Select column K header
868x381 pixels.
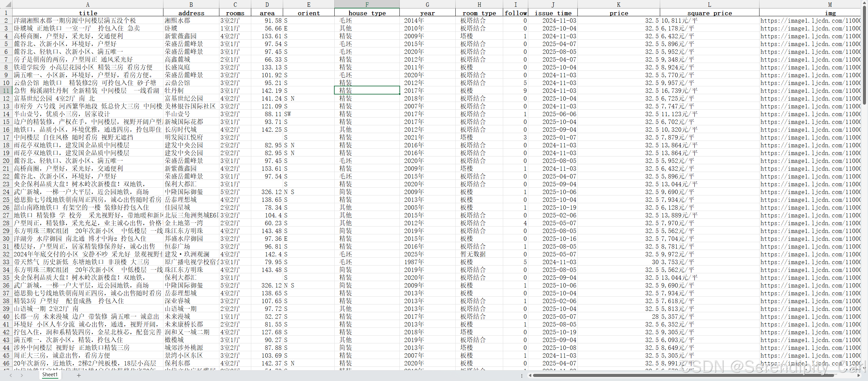click(x=618, y=4)
